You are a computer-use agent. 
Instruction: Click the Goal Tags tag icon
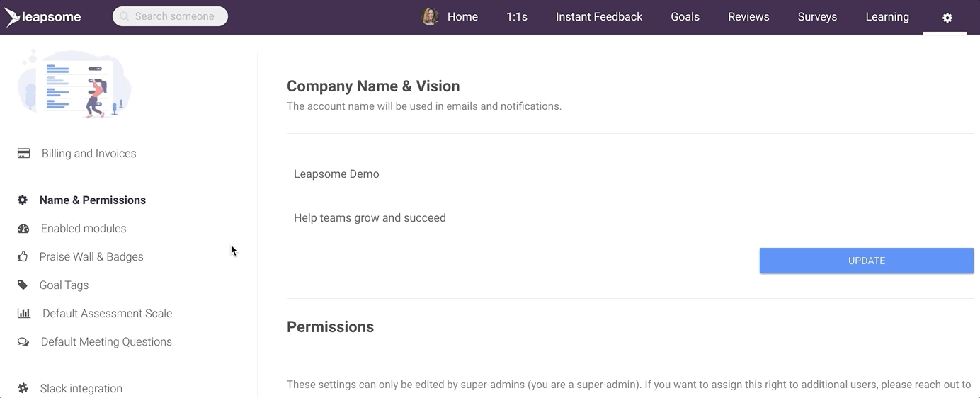23,285
